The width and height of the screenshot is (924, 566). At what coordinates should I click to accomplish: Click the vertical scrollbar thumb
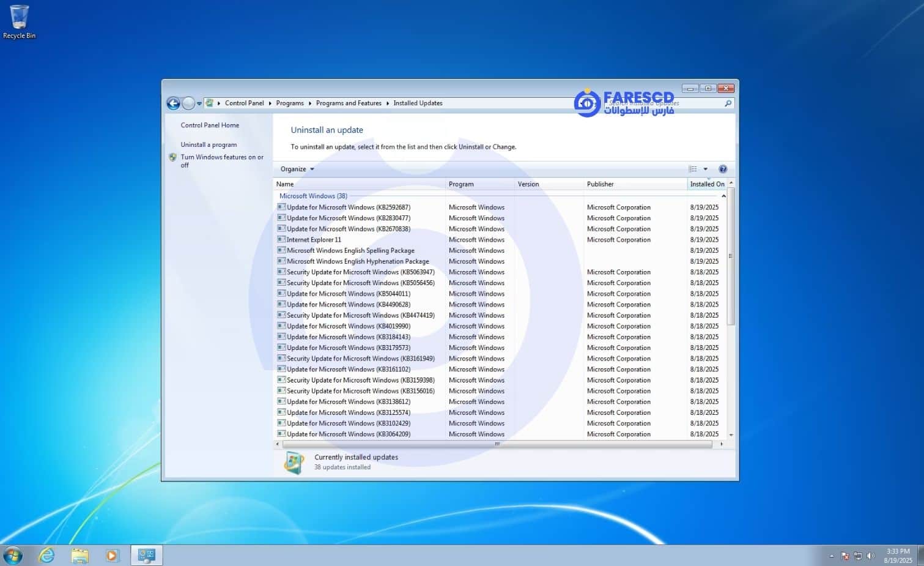pos(731,256)
